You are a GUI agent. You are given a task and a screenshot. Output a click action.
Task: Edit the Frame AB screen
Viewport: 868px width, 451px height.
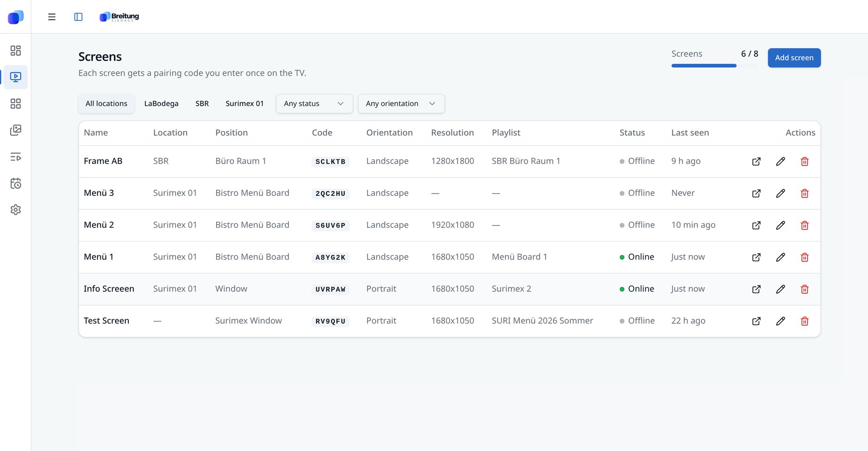pyautogui.click(x=780, y=162)
